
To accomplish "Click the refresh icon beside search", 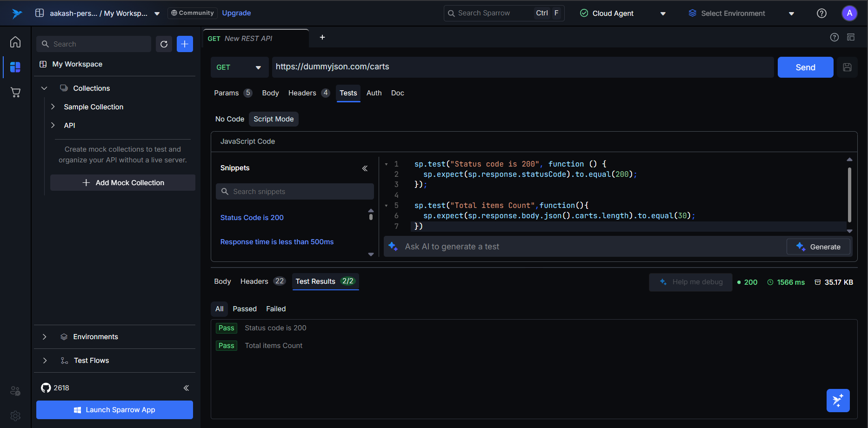I will [x=164, y=44].
